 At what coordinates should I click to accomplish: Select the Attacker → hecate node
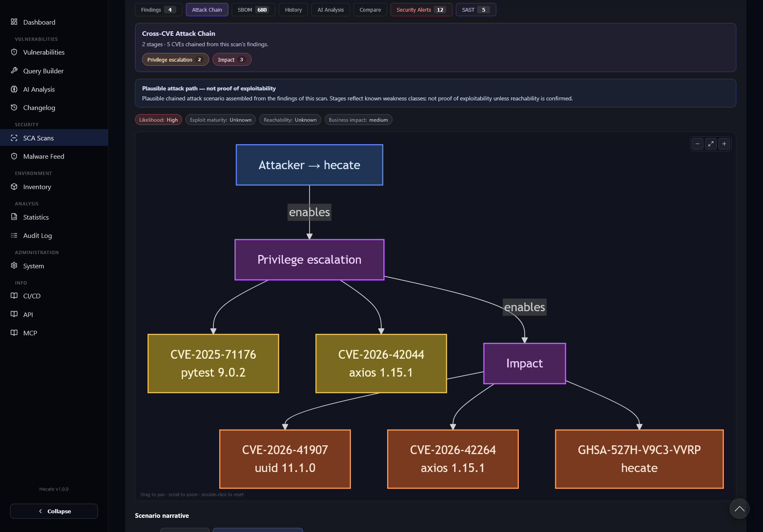(x=309, y=165)
